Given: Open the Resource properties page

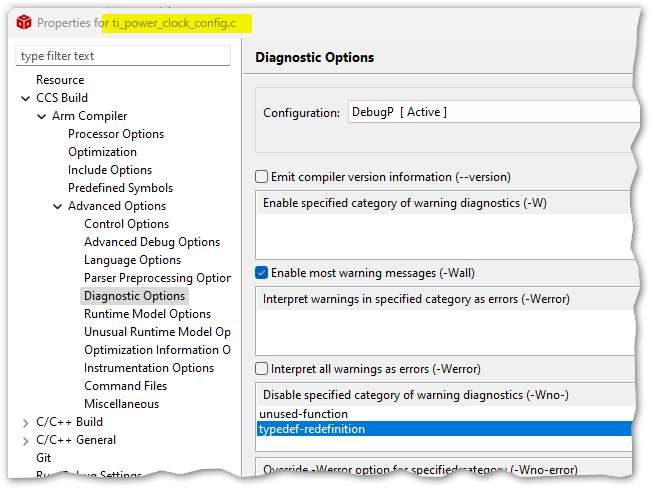Looking at the screenshot, I should pos(60,80).
